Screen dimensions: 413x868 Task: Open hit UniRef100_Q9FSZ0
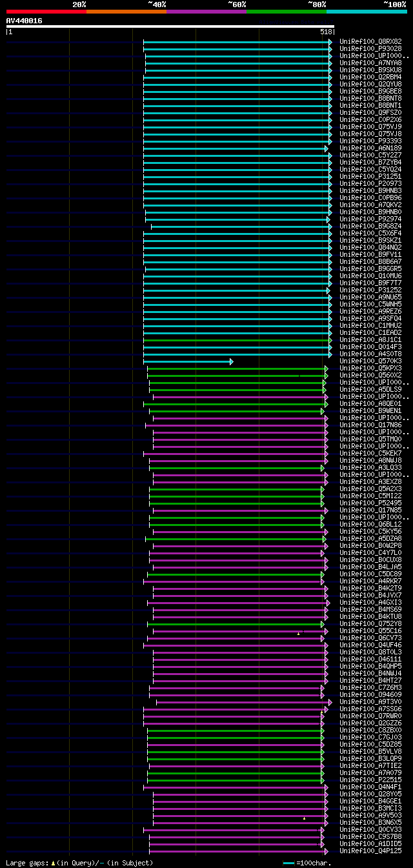[x=370, y=112]
